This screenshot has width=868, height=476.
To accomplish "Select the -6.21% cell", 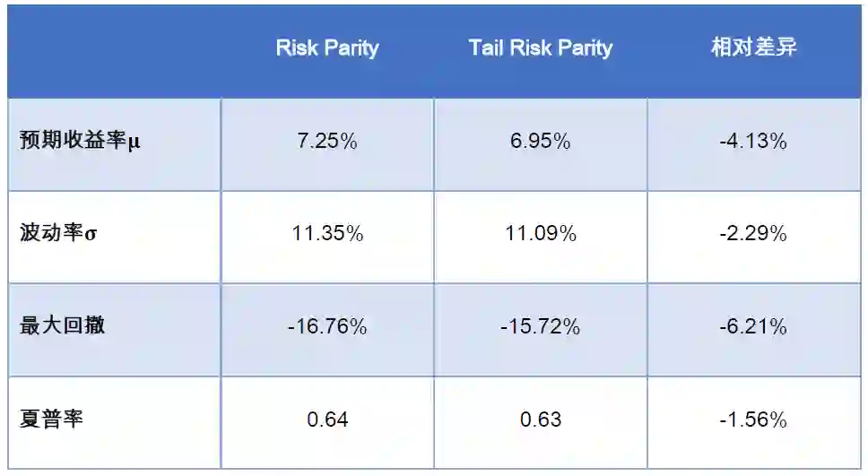I will tap(753, 327).
